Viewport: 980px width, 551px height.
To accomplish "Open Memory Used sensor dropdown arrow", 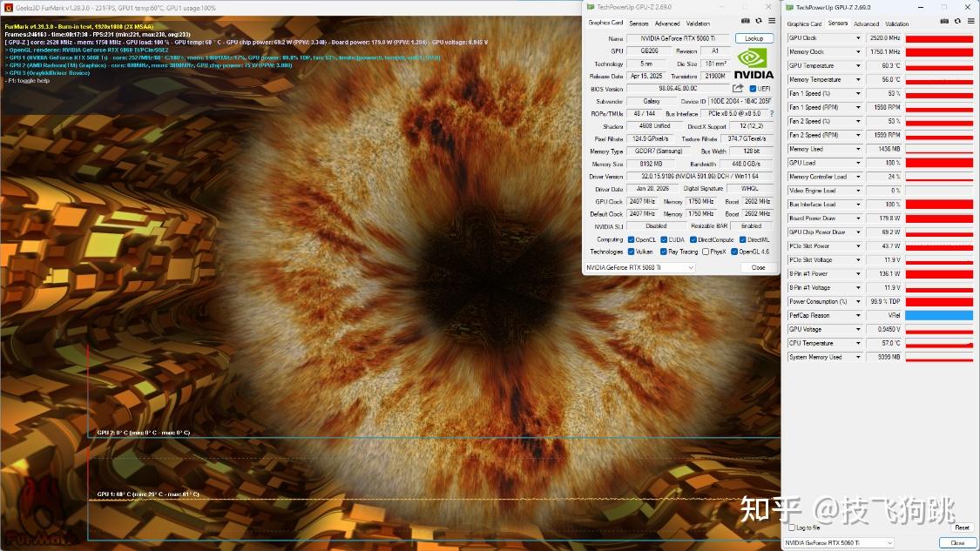I will pyautogui.click(x=858, y=150).
